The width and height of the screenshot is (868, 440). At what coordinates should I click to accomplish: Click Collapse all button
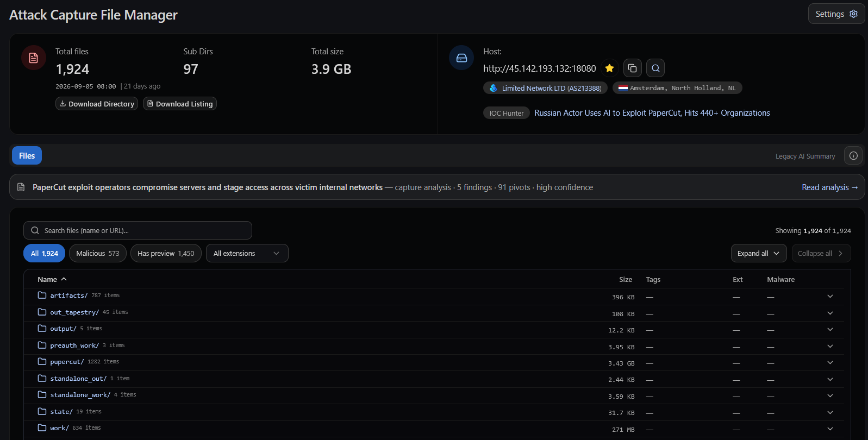821,253
